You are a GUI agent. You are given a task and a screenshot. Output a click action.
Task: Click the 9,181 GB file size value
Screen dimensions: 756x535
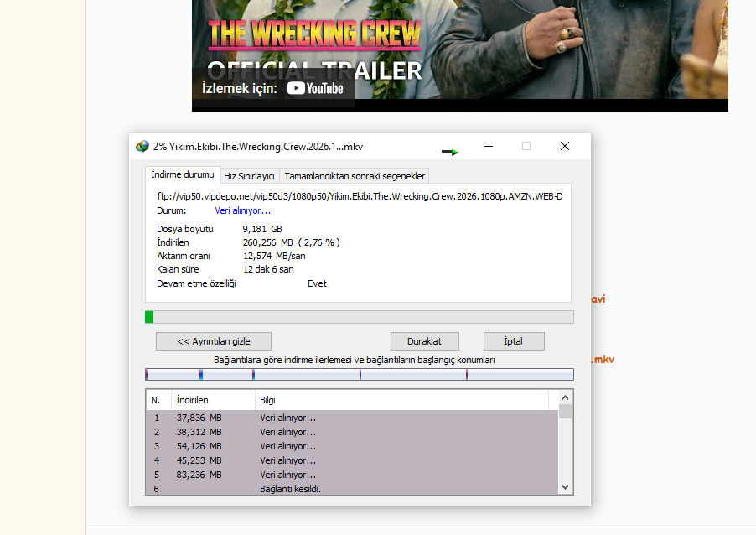[262, 229]
